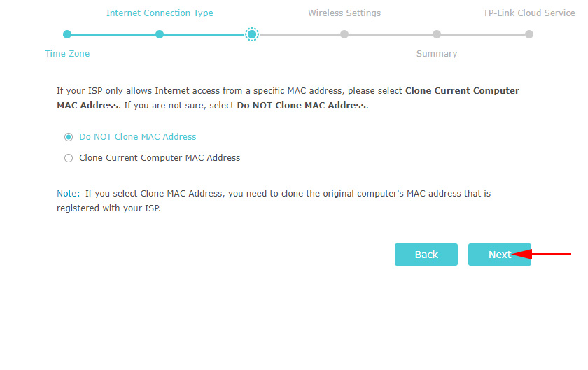Click the 'Clone Current Computer MAC Address' option label
Screen dimensions: 588x370
(160, 158)
